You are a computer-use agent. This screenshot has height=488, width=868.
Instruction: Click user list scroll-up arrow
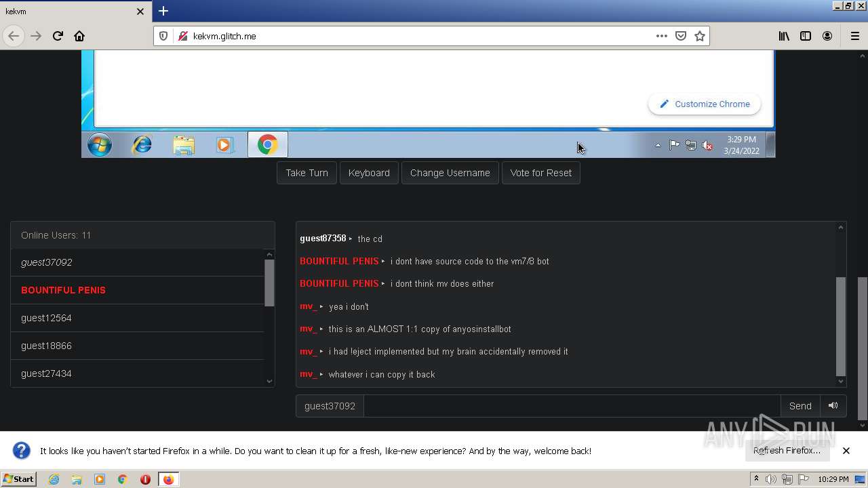click(269, 254)
